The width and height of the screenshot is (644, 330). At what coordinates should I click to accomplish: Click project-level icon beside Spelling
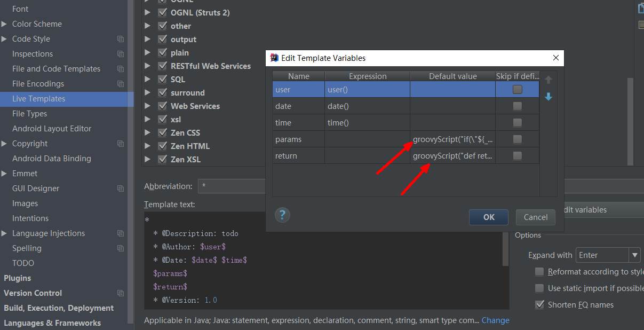pos(121,248)
